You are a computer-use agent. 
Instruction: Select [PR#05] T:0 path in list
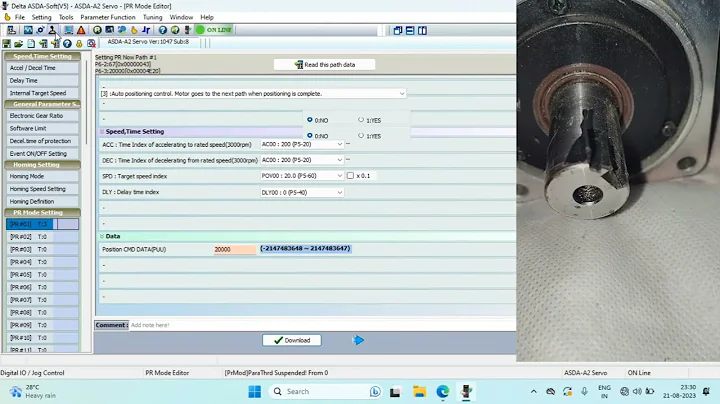click(43, 275)
